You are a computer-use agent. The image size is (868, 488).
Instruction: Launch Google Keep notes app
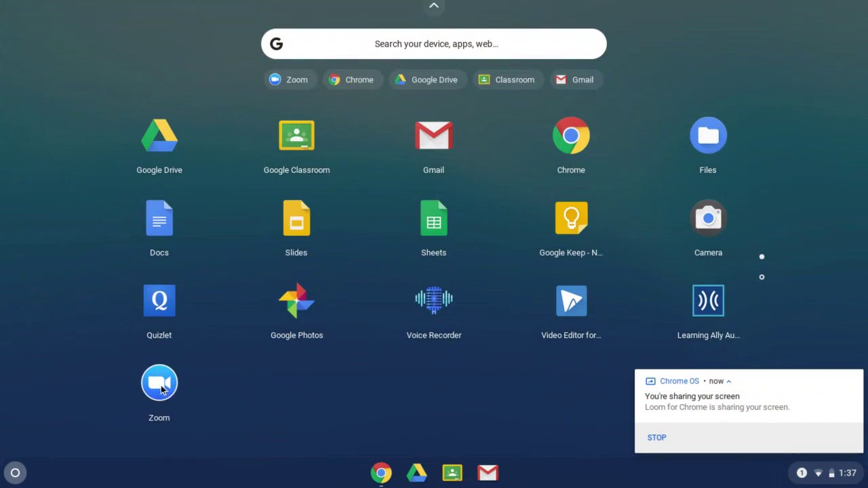[571, 218]
